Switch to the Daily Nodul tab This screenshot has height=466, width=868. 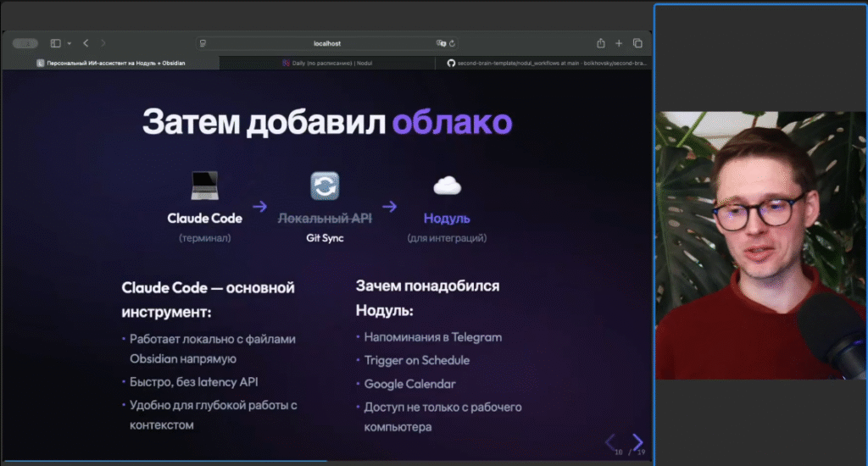(x=327, y=63)
